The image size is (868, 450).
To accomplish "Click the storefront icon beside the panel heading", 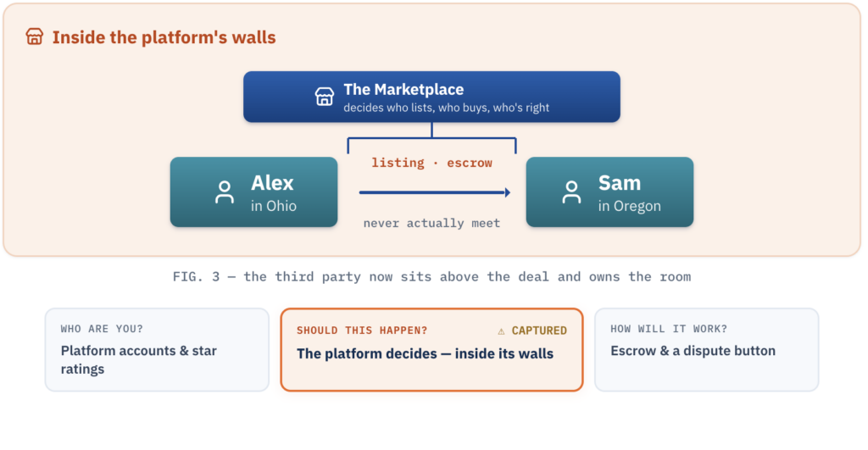I will pyautogui.click(x=34, y=36).
